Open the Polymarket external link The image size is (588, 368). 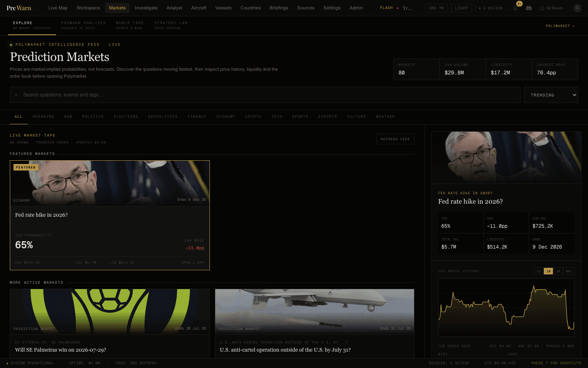[560, 26]
